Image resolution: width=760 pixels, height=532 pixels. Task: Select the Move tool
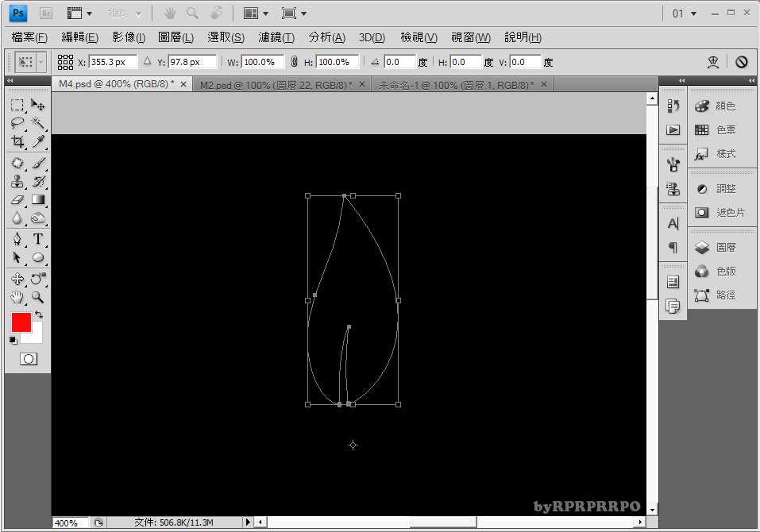pos(38,105)
